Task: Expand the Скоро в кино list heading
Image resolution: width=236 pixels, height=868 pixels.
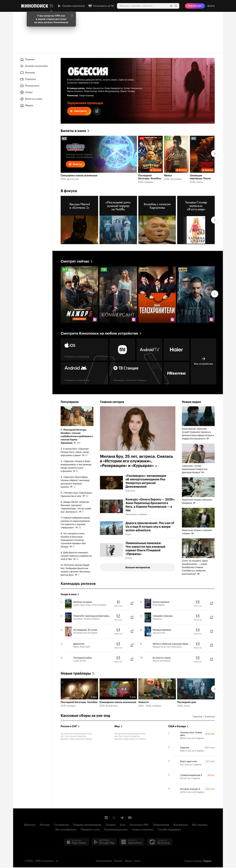Action: tap(70, 595)
